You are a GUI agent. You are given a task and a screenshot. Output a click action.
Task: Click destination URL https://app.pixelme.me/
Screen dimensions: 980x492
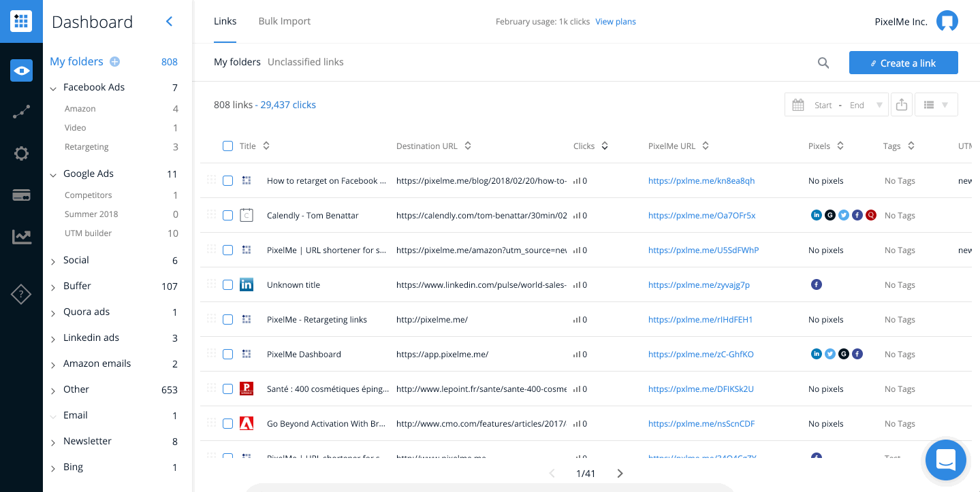pyautogui.click(x=442, y=355)
